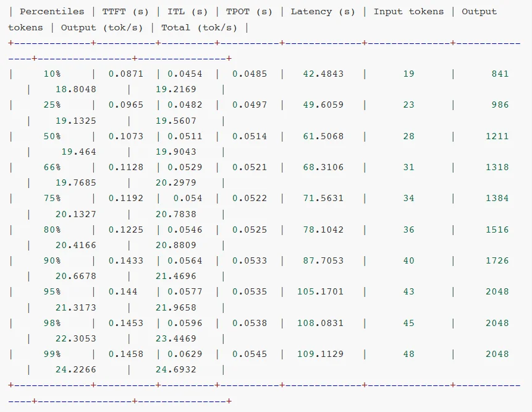Click the latency value 42.4843
The image size is (532, 412).
[x=323, y=74]
